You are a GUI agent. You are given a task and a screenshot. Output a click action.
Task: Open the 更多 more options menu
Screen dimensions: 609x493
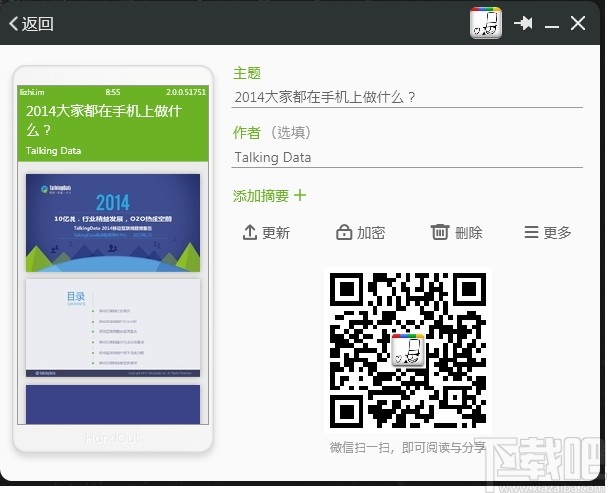pos(548,232)
